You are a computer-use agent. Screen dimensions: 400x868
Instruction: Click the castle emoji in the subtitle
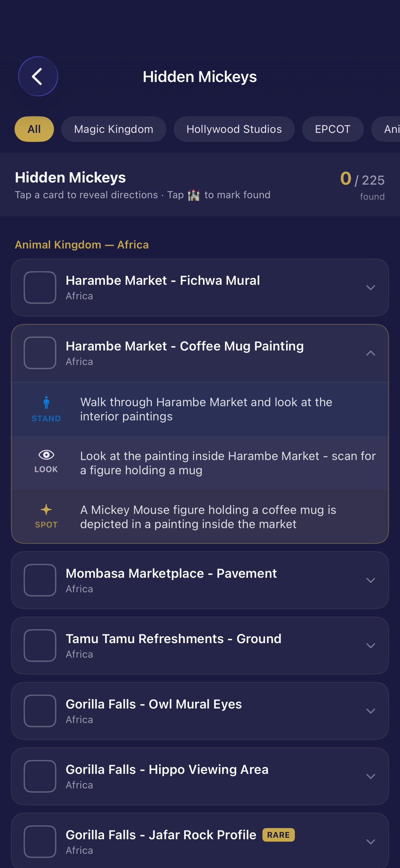[x=194, y=195]
